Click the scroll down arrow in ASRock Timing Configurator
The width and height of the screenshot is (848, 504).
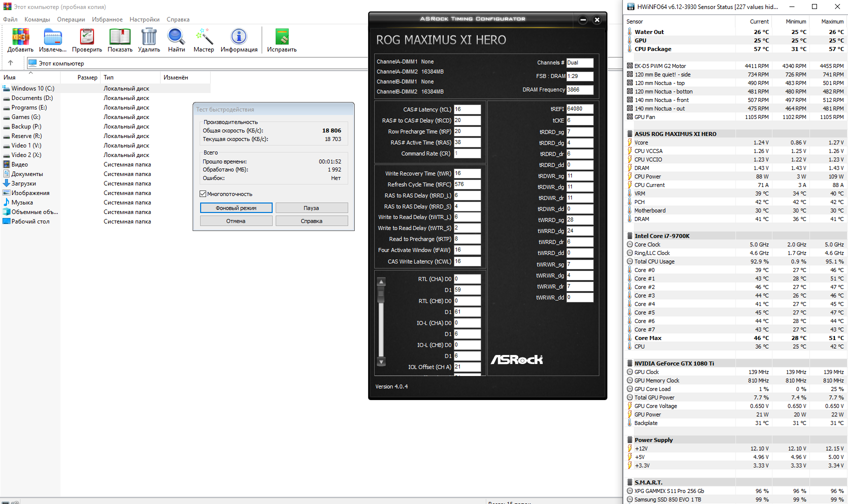coord(381,362)
